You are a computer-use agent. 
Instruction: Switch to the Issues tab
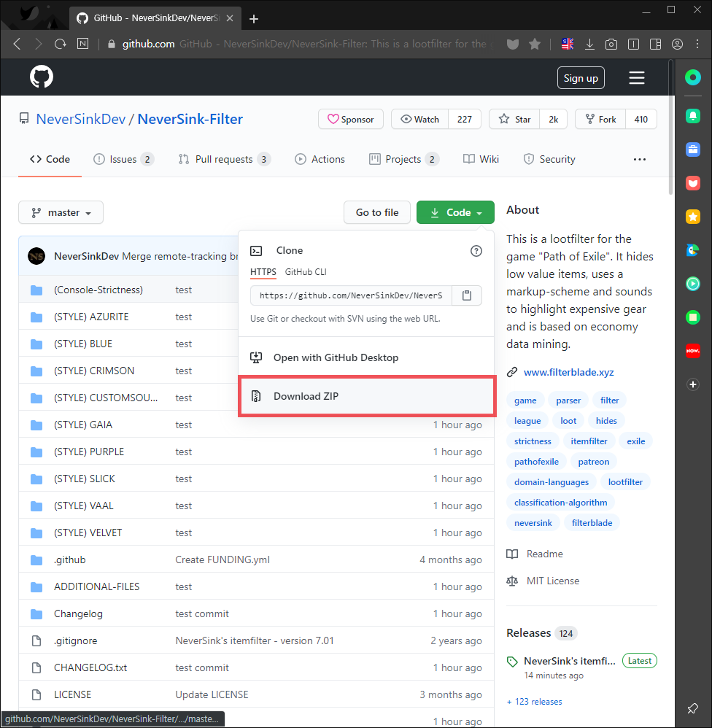[x=123, y=159]
